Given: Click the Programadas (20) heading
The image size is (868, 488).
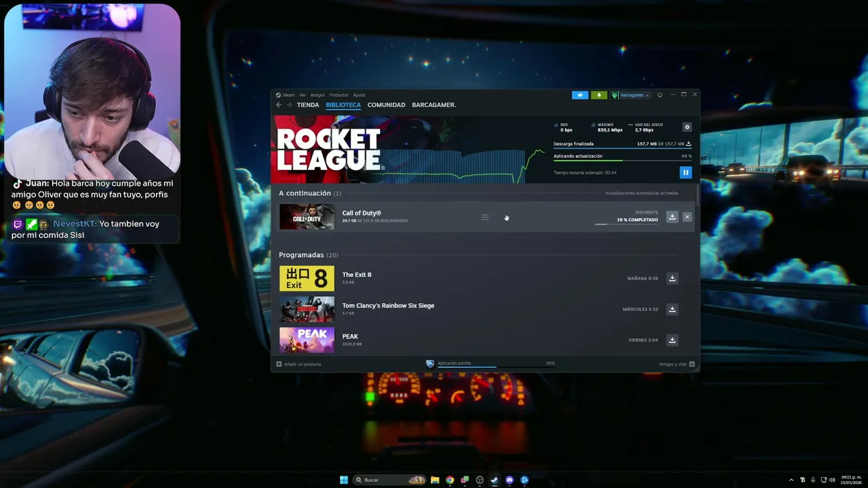Looking at the screenshot, I should pyautogui.click(x=309, y=255).
